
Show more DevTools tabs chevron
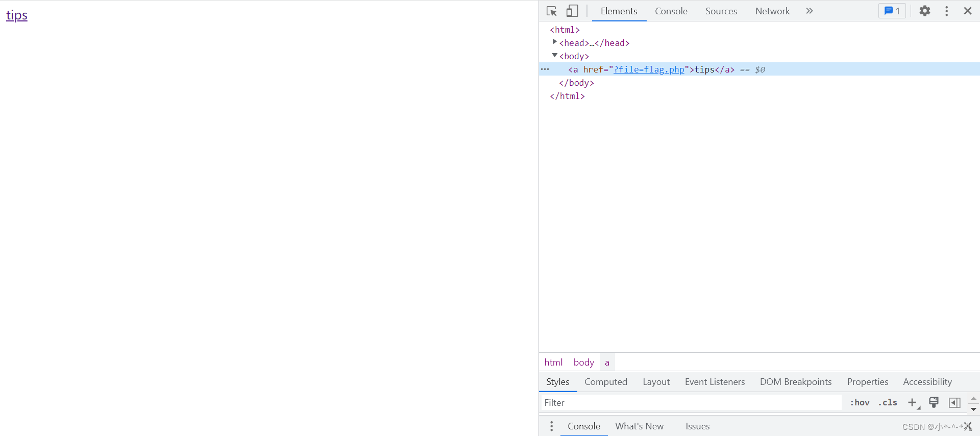coord(810,11)
